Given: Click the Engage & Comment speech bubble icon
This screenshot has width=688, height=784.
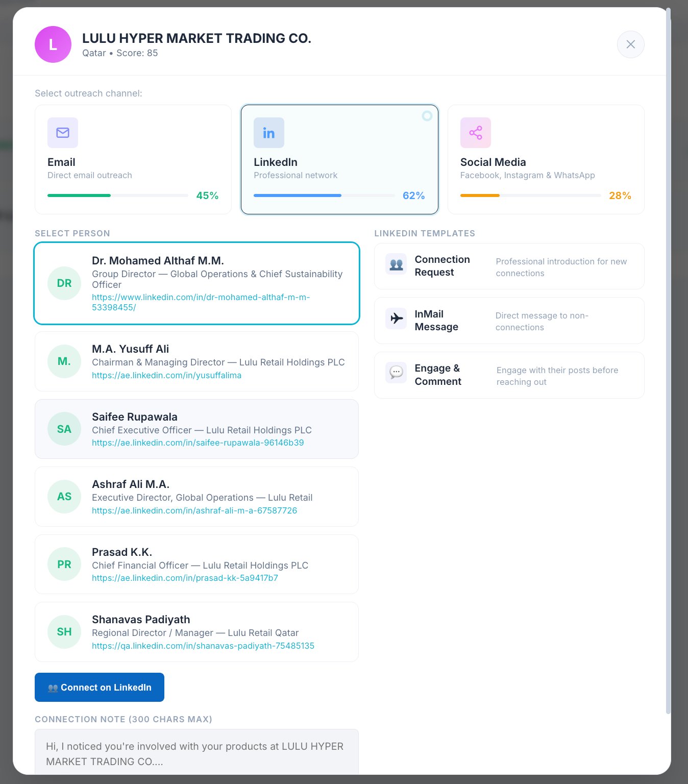Looking at the screenshot, I should (x=396, y=373).
